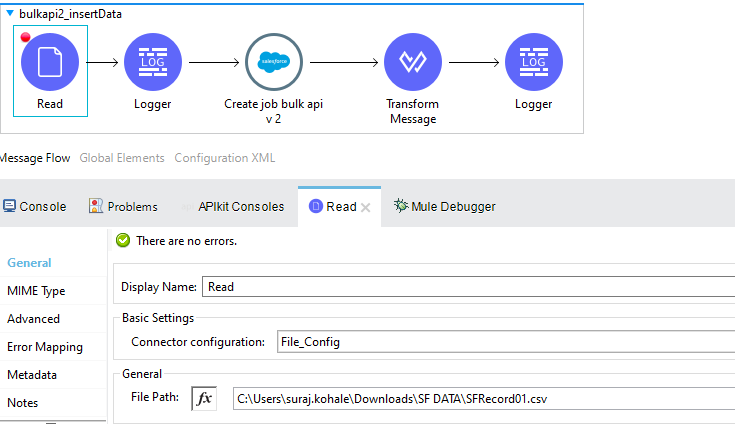Click the last Logger node in flow
Image resolution: width=735 pixels, height=424 pixels.
[533, 61]
